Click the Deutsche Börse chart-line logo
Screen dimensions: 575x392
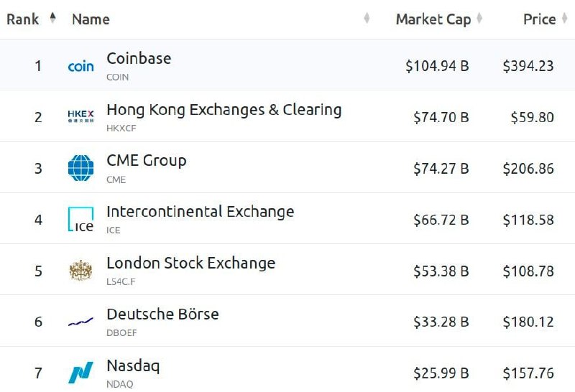click(80, 322)
